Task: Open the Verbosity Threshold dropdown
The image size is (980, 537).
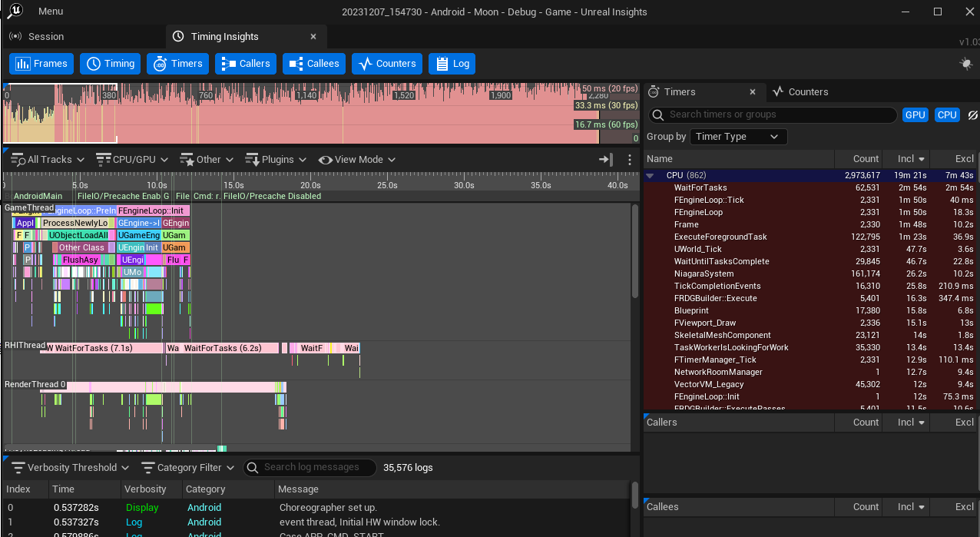Action: pos(71,467)
